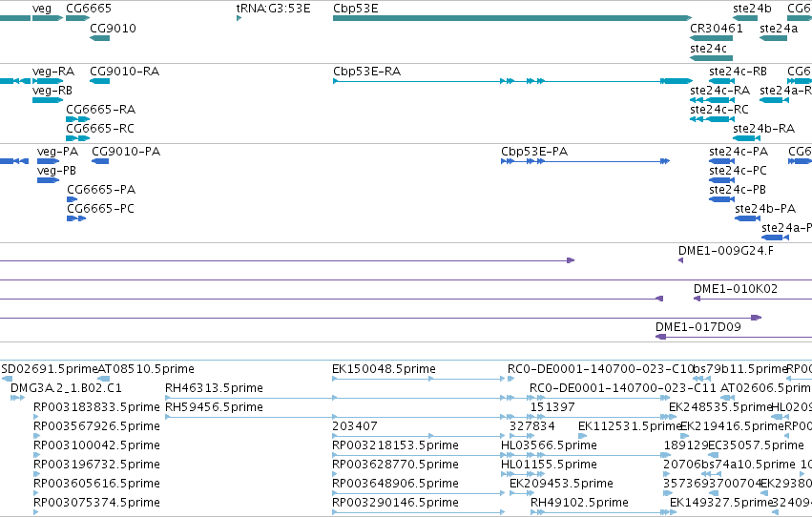Screen dimensions: 812x517
Task: Open the EK150048.5prime EST label
Action: tap(384, 369)
